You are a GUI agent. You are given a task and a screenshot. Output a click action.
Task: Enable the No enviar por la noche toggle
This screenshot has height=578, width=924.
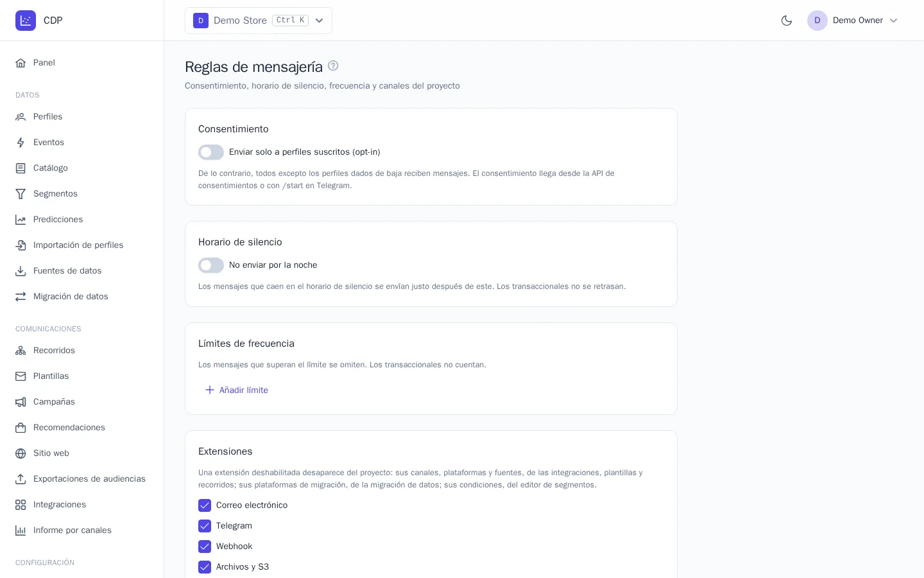tap(211, 265)
